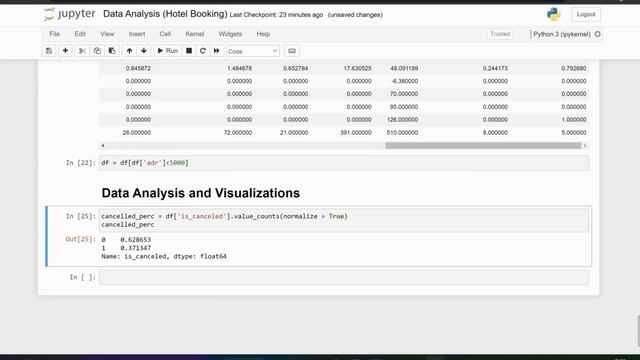
Task: Click output value 0.371347
Action: [136, 248]
